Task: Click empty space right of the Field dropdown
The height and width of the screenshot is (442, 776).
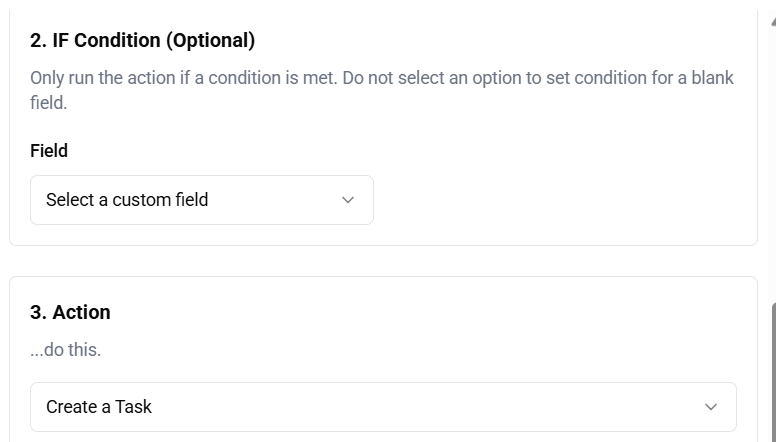Action: pyautogui.click(x=560, y=200)
